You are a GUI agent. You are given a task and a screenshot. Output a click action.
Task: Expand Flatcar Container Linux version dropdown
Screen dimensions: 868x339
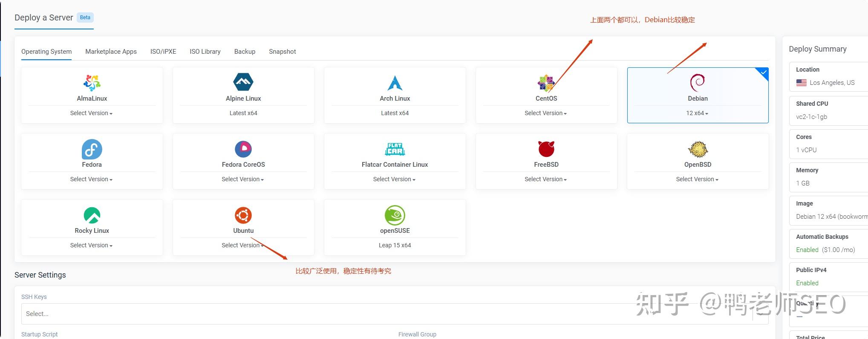point(394,179)
